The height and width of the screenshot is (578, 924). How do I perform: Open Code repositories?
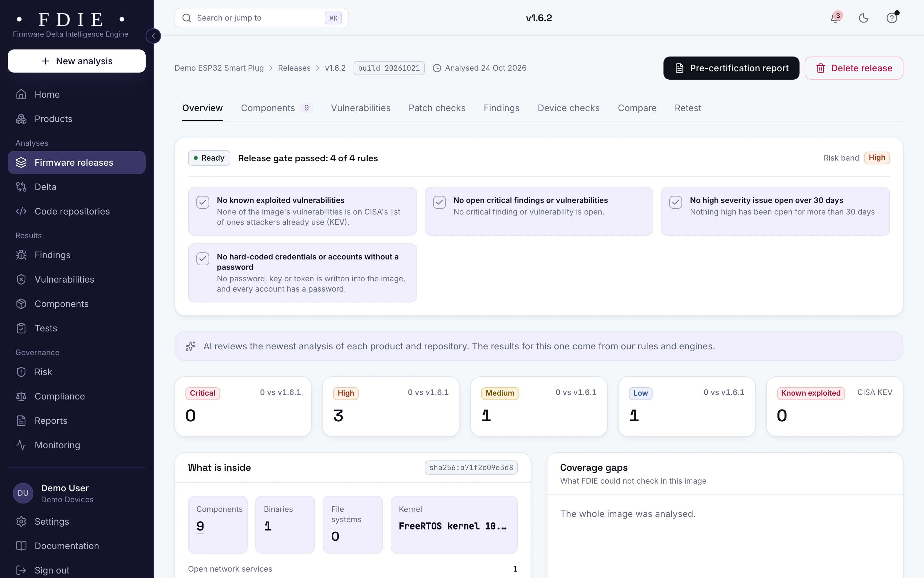coord(76,211)
